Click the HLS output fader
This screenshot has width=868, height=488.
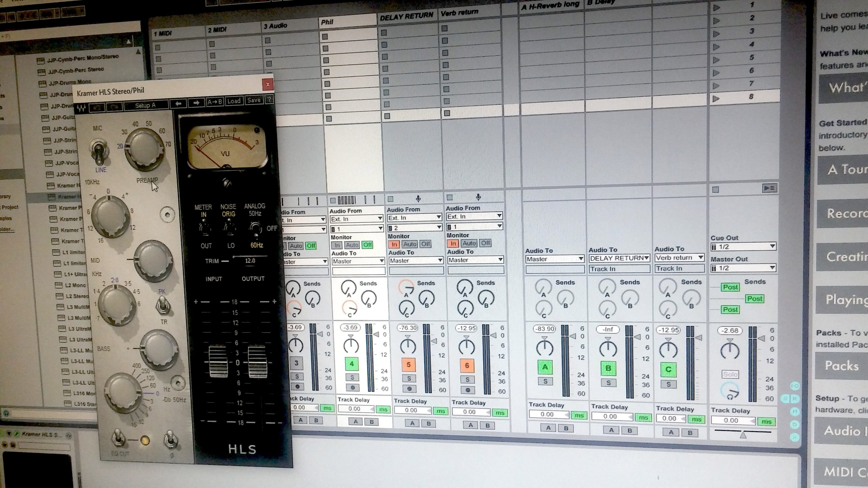click(257, 361)
